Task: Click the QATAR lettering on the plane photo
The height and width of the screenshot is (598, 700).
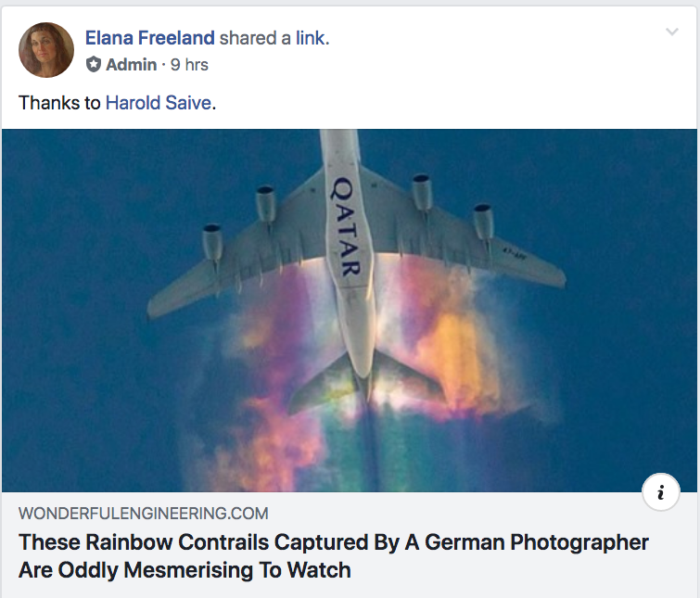Action: (345, 227)
